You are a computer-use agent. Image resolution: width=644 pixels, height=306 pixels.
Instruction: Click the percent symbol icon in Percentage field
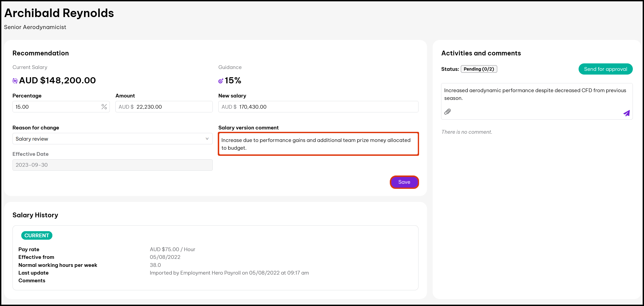(x=104, y=107)
